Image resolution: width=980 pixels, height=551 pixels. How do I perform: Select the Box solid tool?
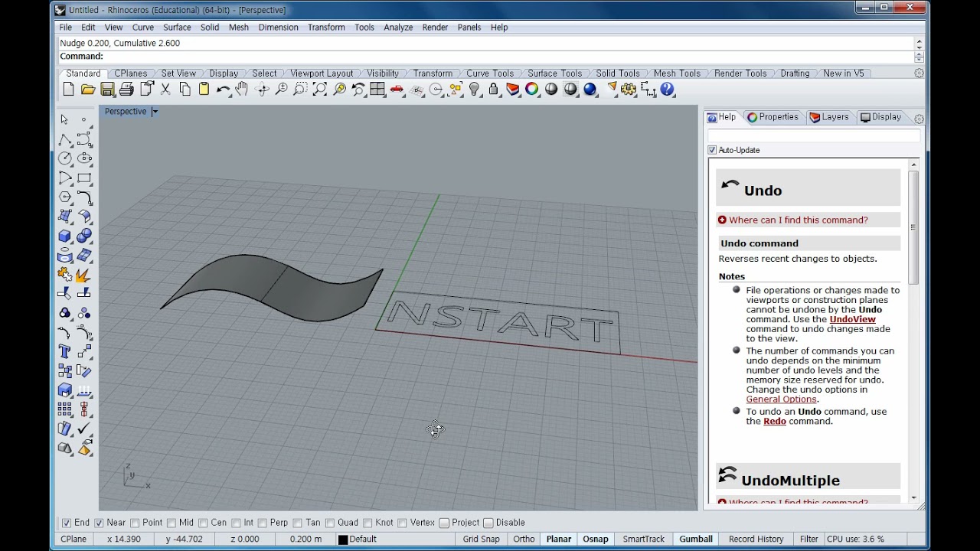[65, 236]
